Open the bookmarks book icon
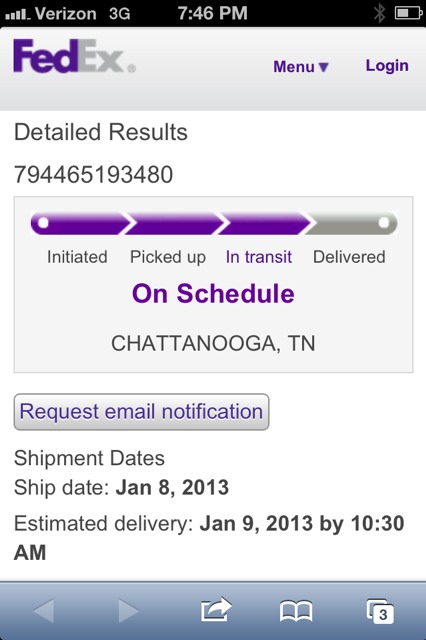The image size is (426, 640). coord(296,611)
